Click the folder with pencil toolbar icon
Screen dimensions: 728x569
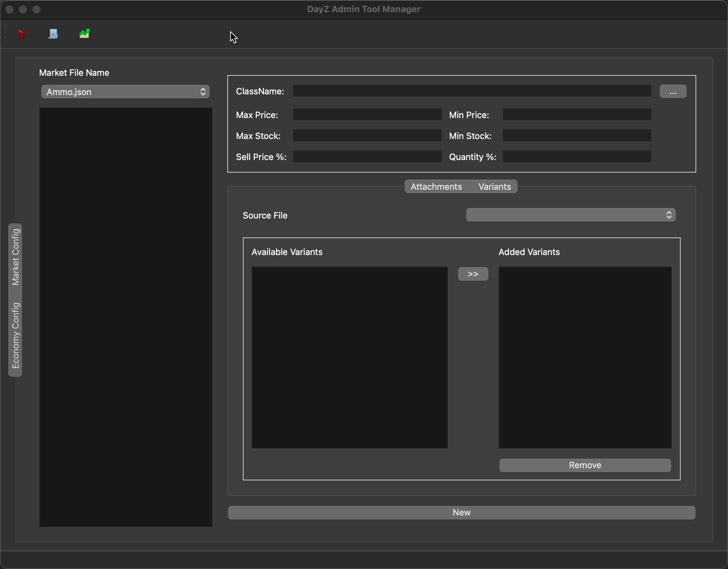click(x=53, y=34)
